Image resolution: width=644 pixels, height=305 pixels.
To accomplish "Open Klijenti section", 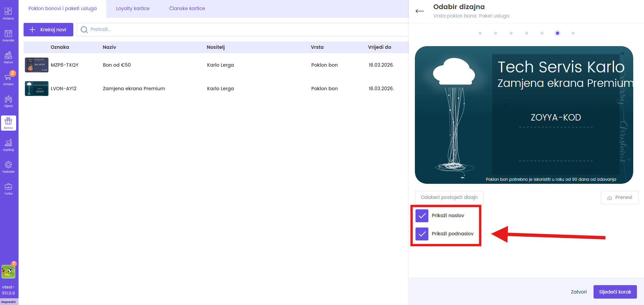I will 8,101.
